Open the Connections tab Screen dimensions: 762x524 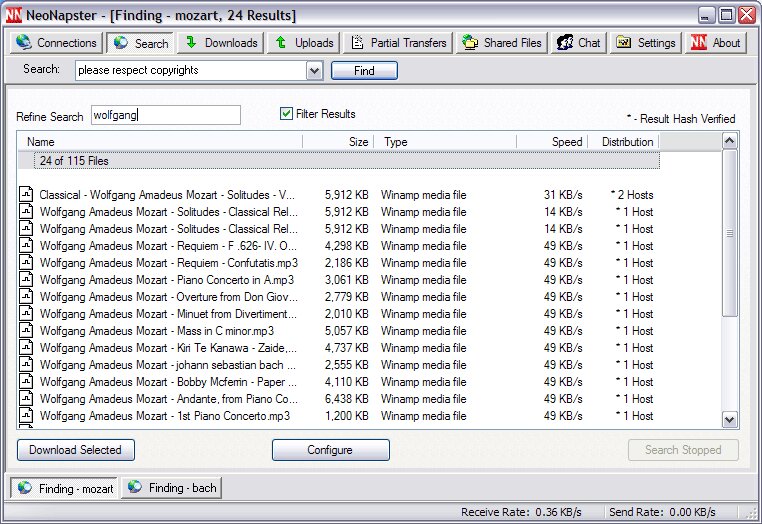(56, 43)
